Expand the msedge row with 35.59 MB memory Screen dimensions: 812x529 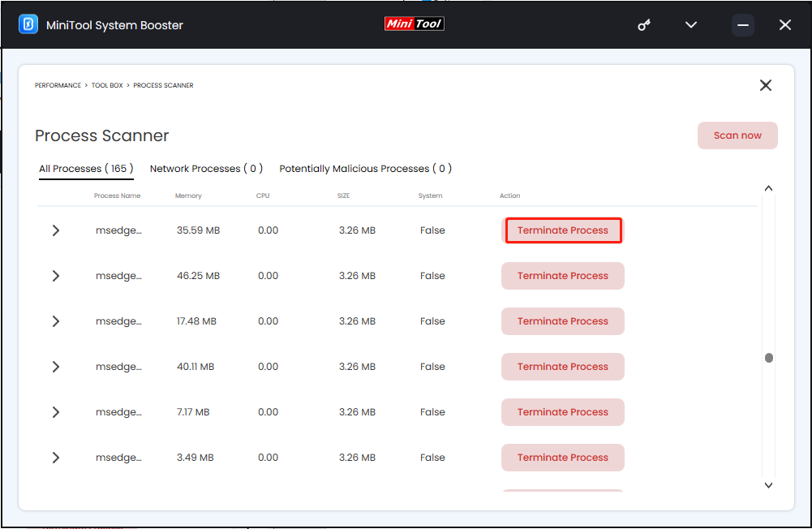pos(56,230)
